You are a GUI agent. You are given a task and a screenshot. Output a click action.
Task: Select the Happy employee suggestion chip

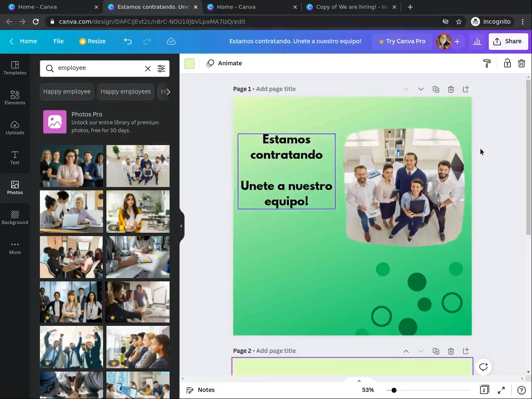click(x=67, y=91)
